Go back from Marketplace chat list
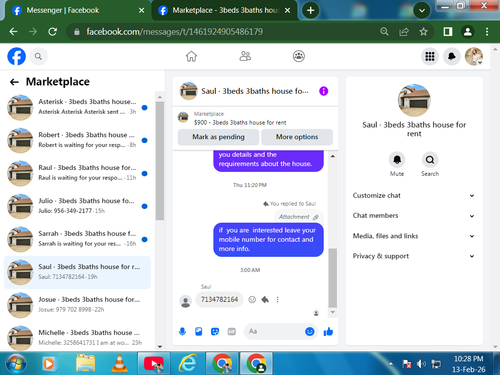Screen dimensions: 500x375 coord(14,82)
